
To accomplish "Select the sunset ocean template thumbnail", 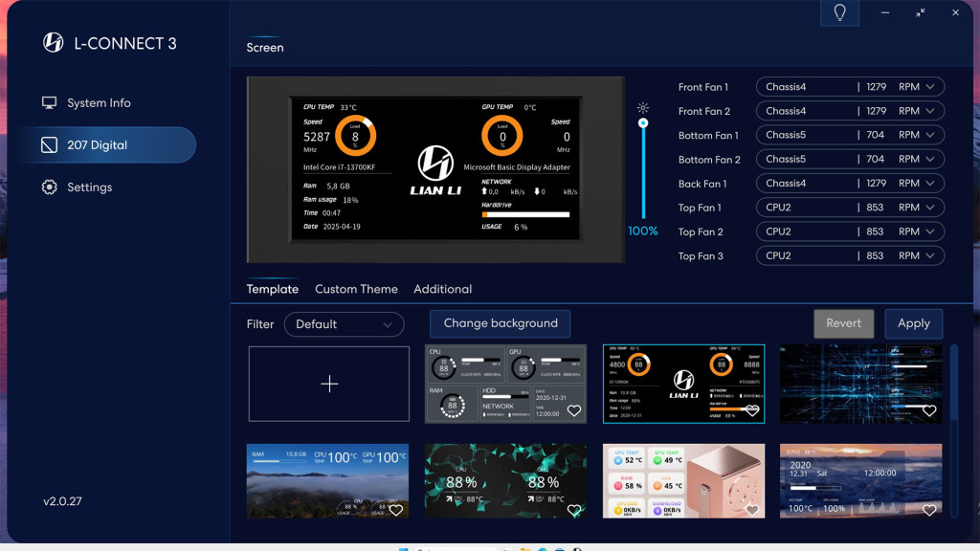I will tap(861, 481).
